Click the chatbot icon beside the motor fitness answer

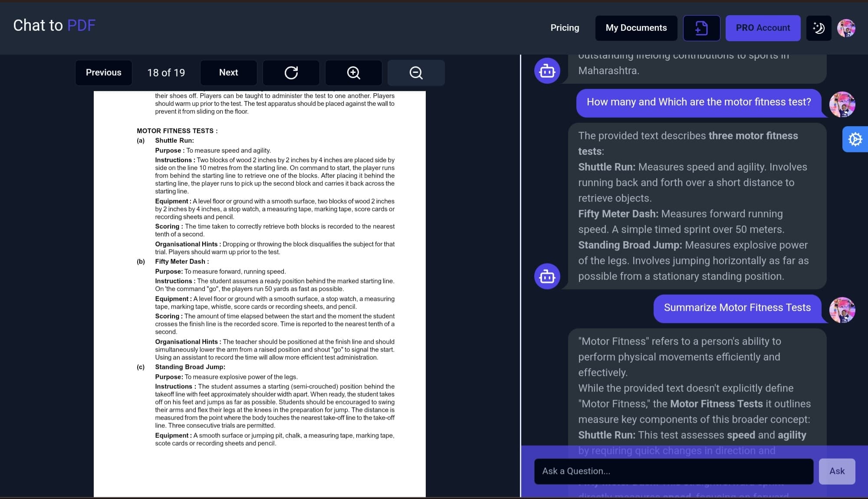(x=547, y=276)
